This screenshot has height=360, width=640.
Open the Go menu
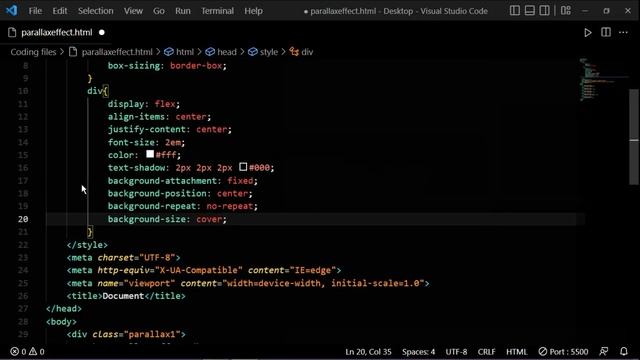pos(159,11)
